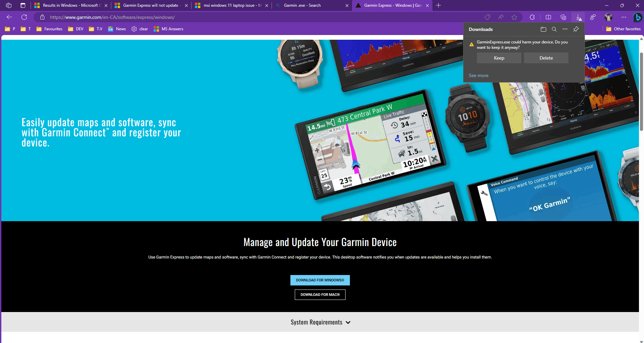The height and width of the screenshot is (343, 644).
Task: Click See more in Downloads panel
Action: click(x=479, y=75)
